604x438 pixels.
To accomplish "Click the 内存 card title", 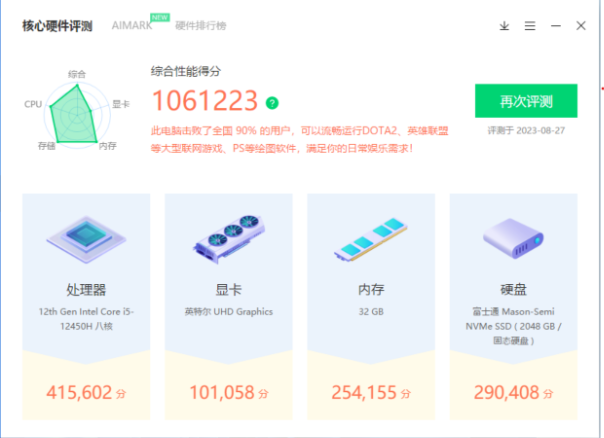I will [371, 290].
